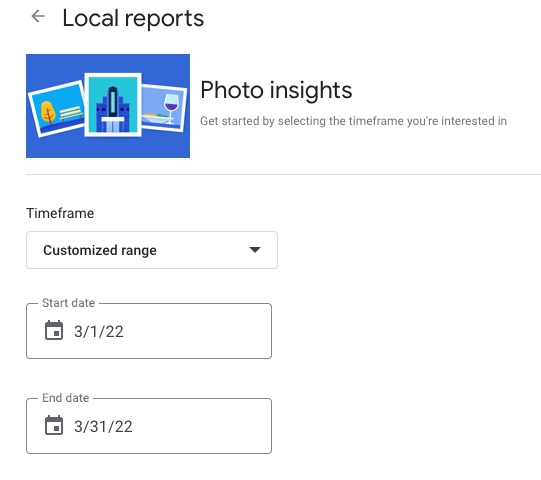Screen dimensions: 541x480
Task: Click the End date field label
Action: (66, 398)
